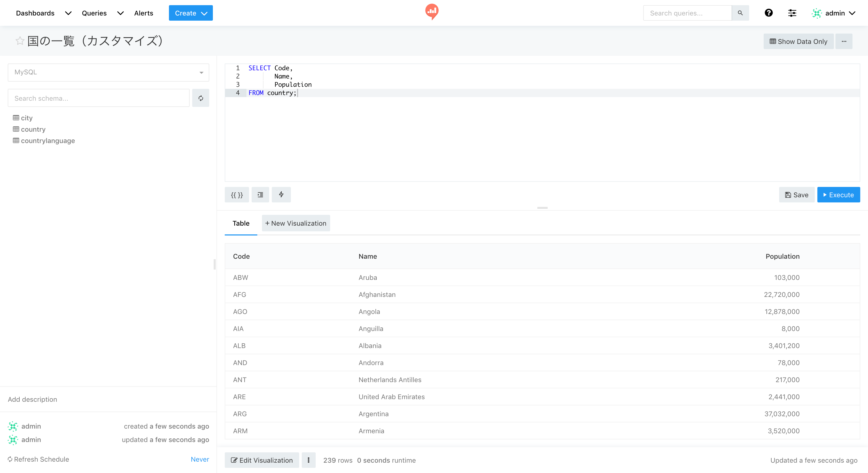Open the Create dropdown
This screenshot has width=868, height=473.
(x=191, y=13)
